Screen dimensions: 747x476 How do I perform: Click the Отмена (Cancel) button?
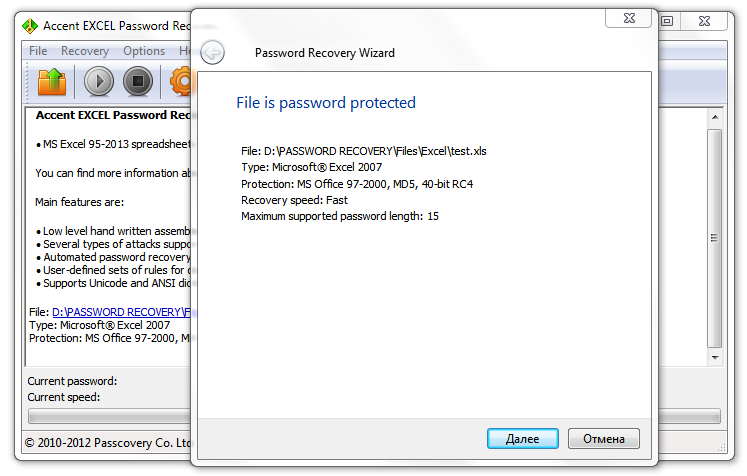coord(603,438)
